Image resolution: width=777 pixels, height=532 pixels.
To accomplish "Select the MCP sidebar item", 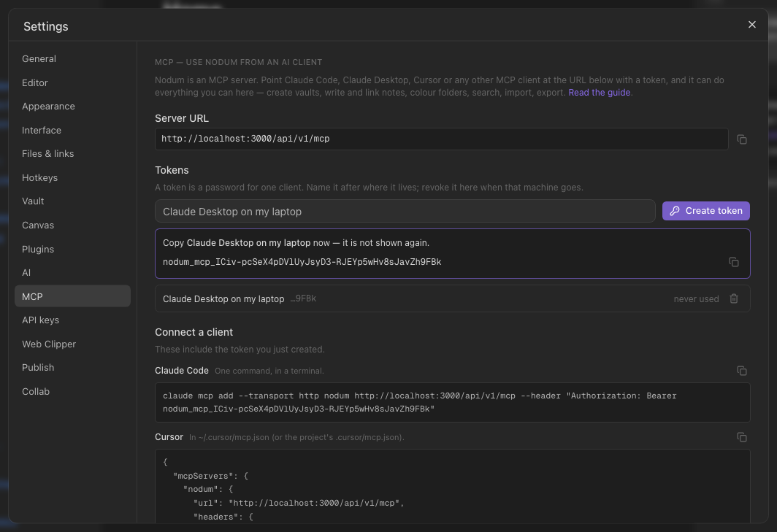I will pyautogui.click(x=72, y=296).
